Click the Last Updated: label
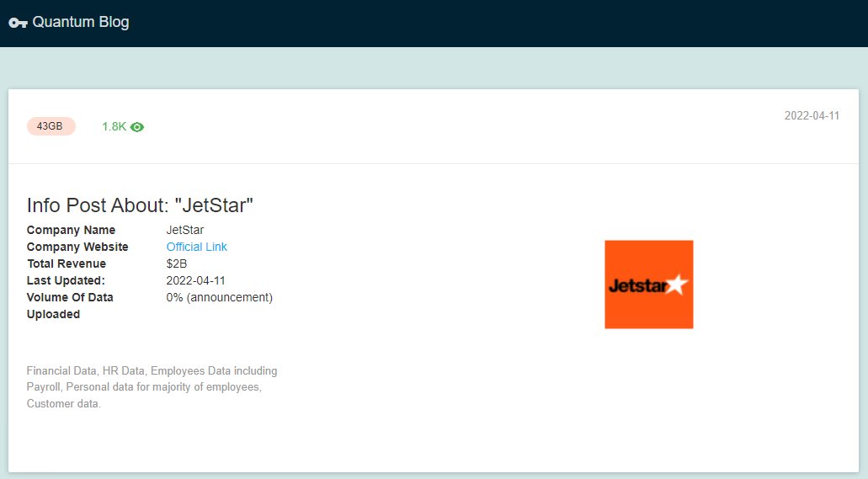The width and height of the screenshot is (868, 479). (x=66, y=281)
